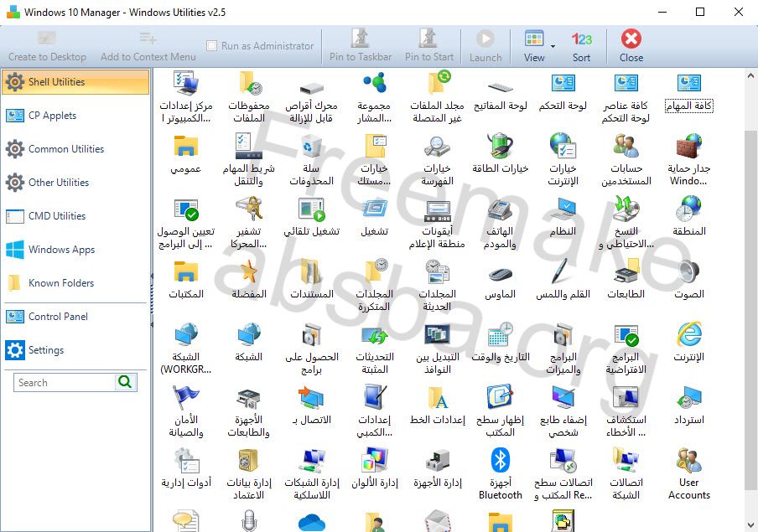Open Internet Options (خيارات الإنترنت) icon
758x532 pixels.
(563, 147)
